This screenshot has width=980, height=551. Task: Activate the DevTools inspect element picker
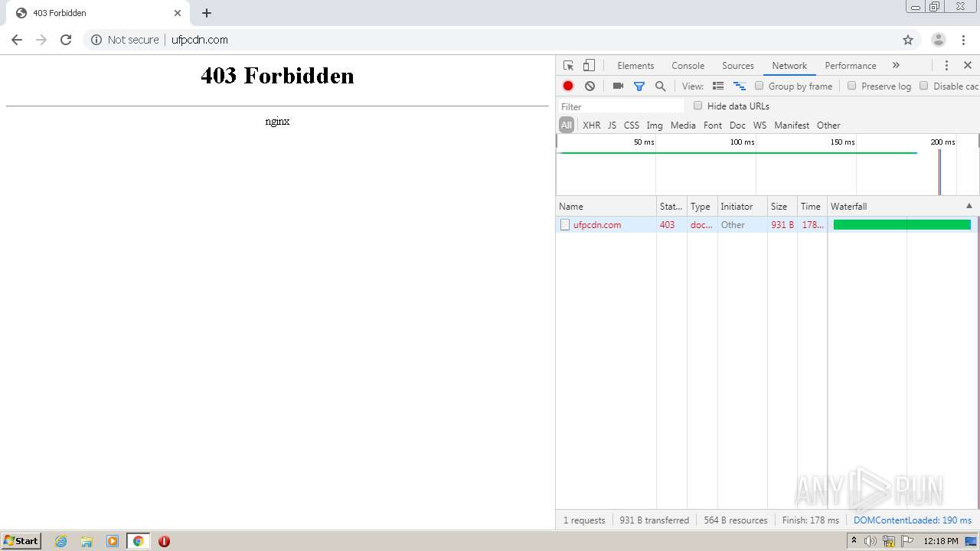568,66
